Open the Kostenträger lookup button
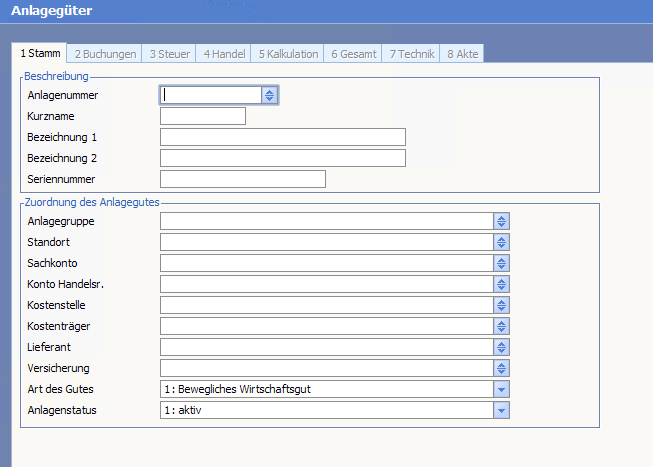This screenshot has width=653, height=467. (x=502, y=326)
